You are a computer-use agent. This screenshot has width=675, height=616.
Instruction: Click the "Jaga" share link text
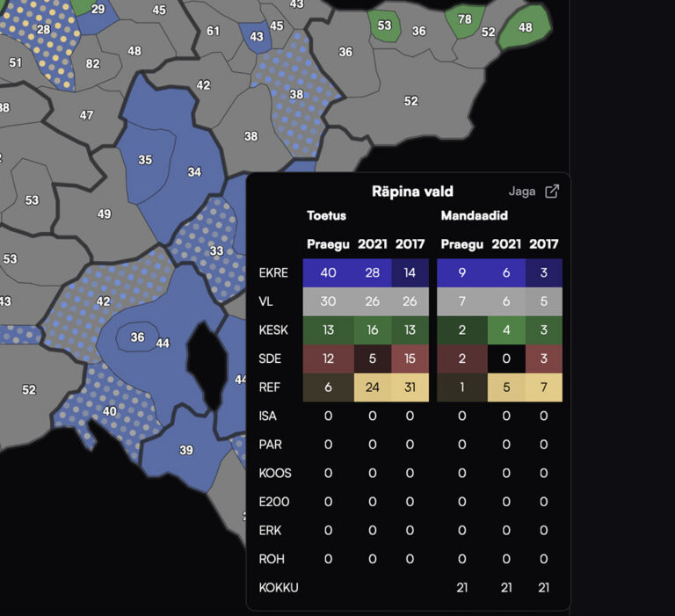click(522, 192)
